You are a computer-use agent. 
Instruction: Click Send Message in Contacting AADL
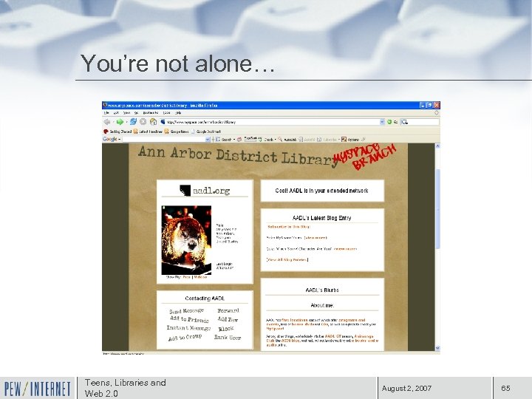[187, 311]
